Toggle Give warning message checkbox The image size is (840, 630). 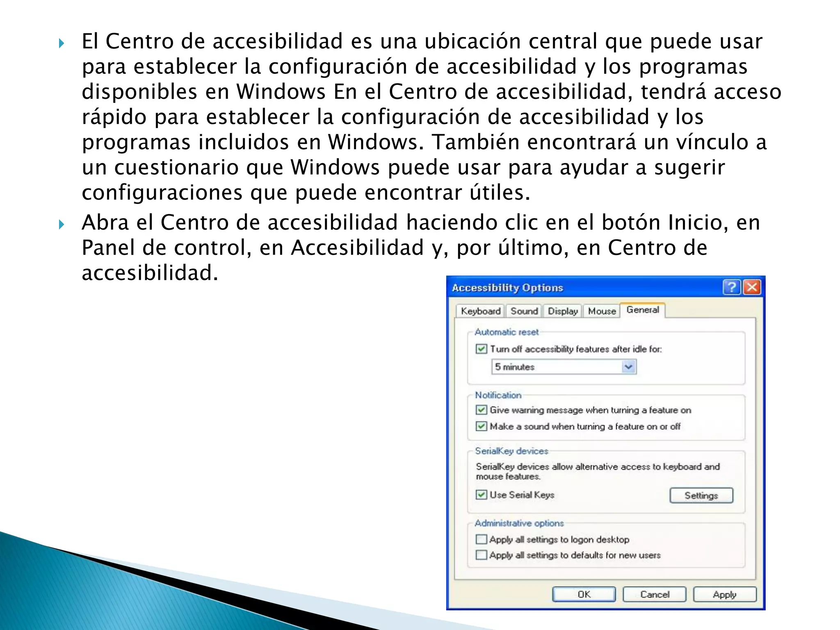pos(481,410)
